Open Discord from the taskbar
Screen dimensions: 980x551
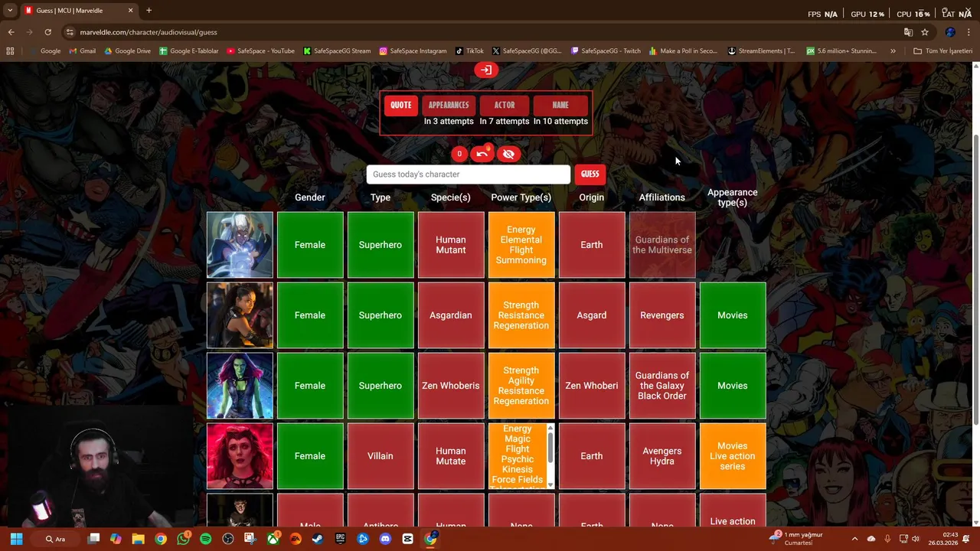(x=385, y=539)
